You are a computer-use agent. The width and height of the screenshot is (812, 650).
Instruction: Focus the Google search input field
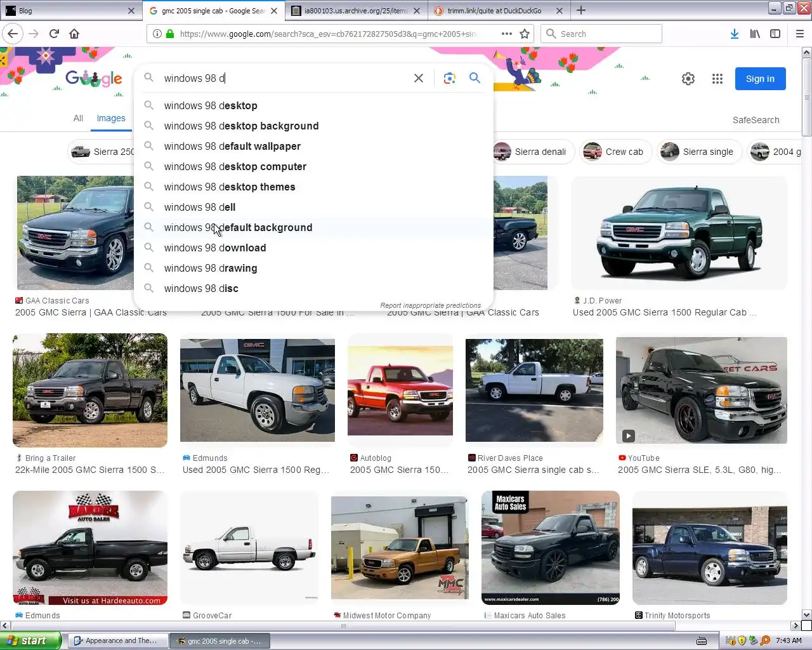pyautogui.click(x=284, y=78)
